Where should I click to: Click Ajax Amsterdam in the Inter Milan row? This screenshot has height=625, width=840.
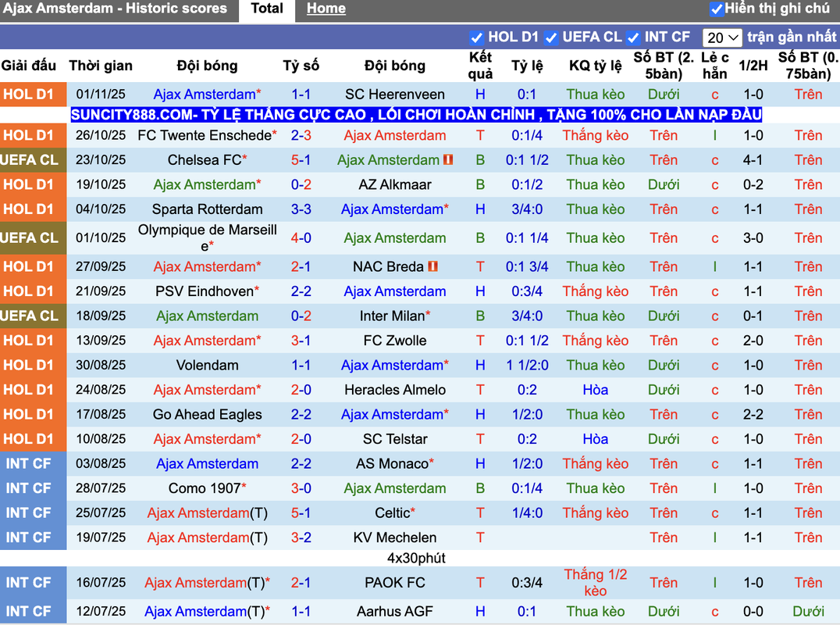pyautogui.click(x=208, y=316)
